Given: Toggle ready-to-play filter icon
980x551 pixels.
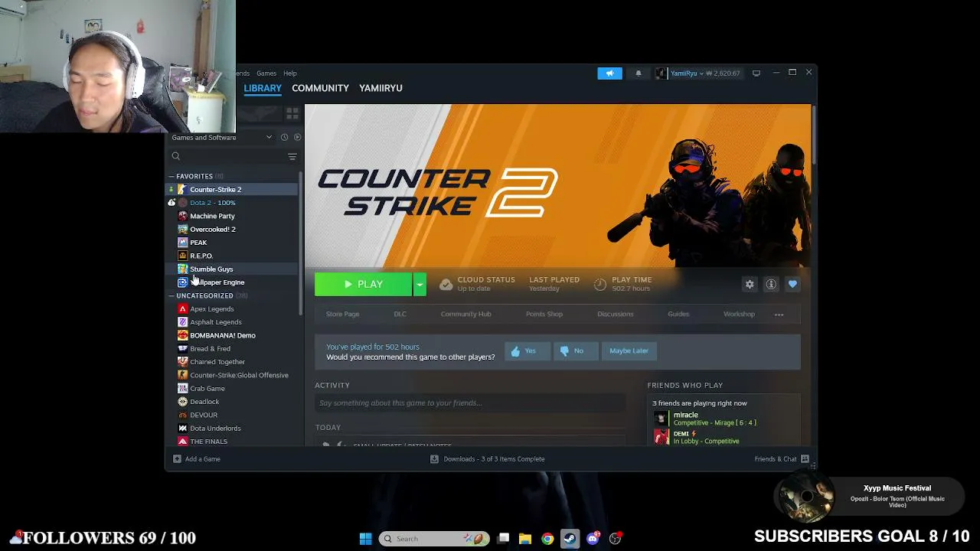Looking at the screenshot, I should (297, 137).
